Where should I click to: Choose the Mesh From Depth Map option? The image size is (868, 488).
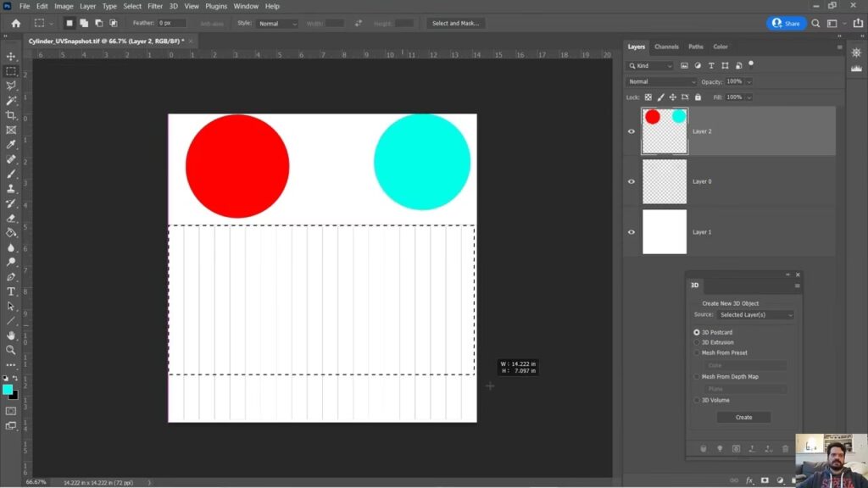(697, 376)
